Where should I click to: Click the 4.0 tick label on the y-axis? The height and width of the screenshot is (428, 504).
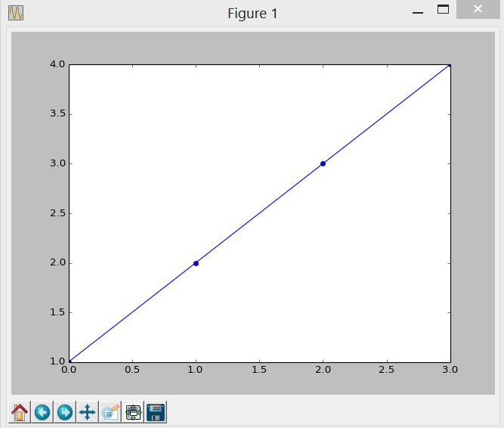click(x=54, y=64)
